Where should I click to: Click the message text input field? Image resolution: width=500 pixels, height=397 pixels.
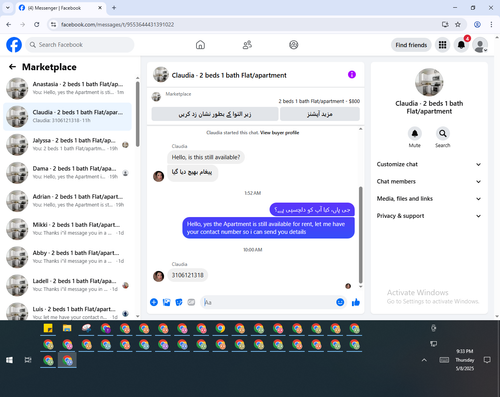click(x=267, y=302)
